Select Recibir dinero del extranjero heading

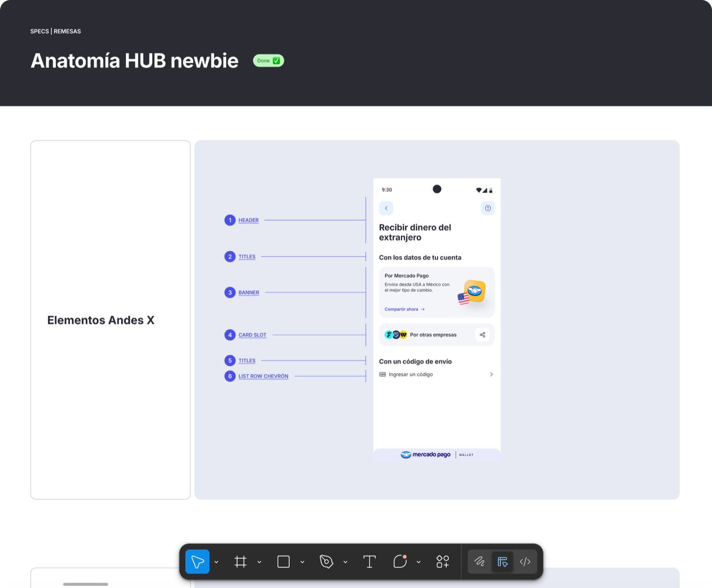415,232
